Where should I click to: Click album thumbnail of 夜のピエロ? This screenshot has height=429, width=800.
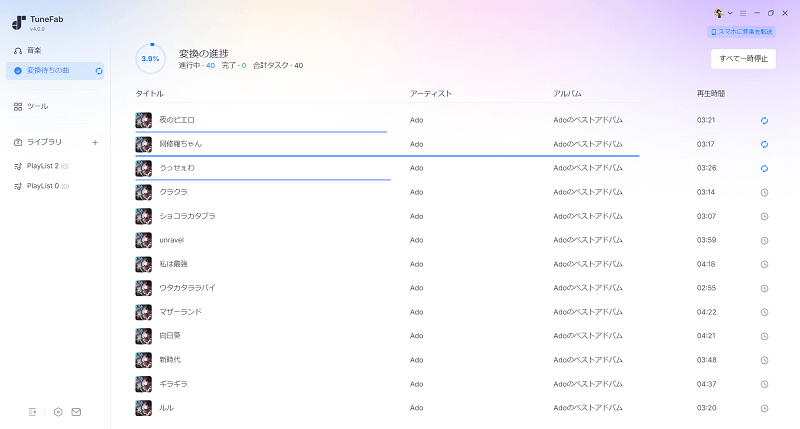(x=143, y=120)
